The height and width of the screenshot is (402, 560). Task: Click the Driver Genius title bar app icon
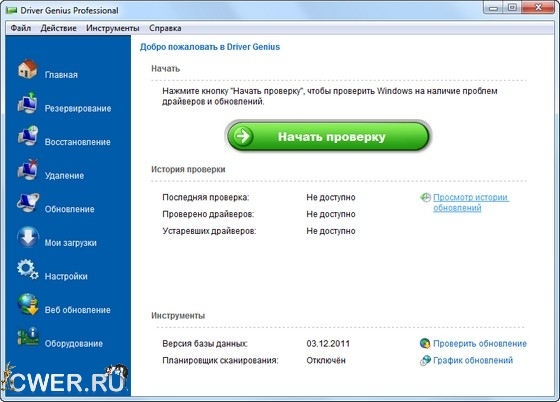(12, 10)
